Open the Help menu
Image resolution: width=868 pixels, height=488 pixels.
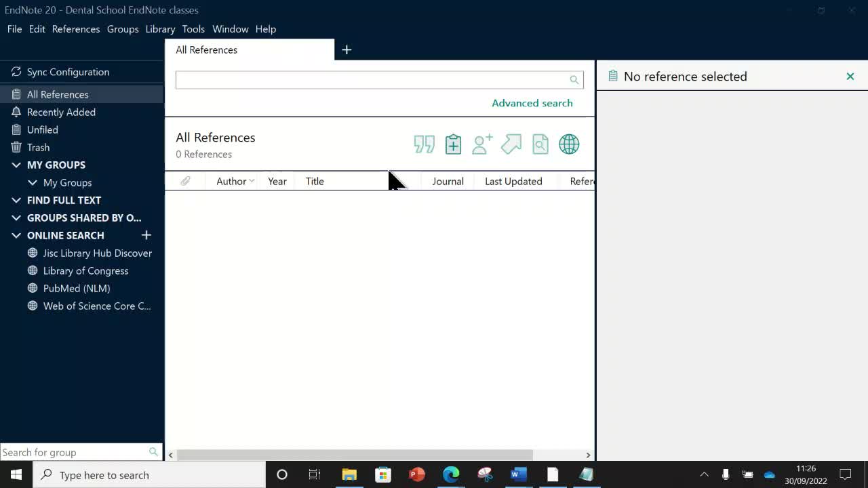pyautogui.click(x=266, y=29)
